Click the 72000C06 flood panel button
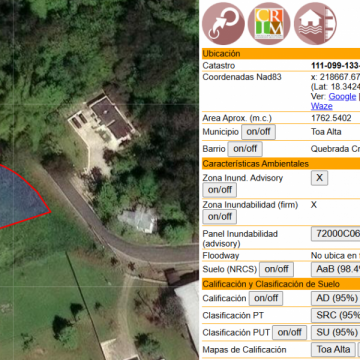The image size is (360, 360). [335, 234]
